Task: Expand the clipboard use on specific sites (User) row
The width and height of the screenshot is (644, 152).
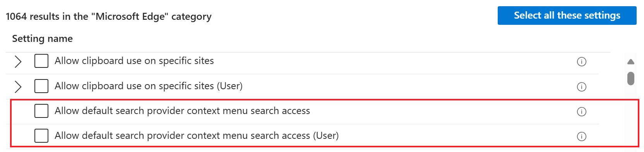Action: (18, 86)
